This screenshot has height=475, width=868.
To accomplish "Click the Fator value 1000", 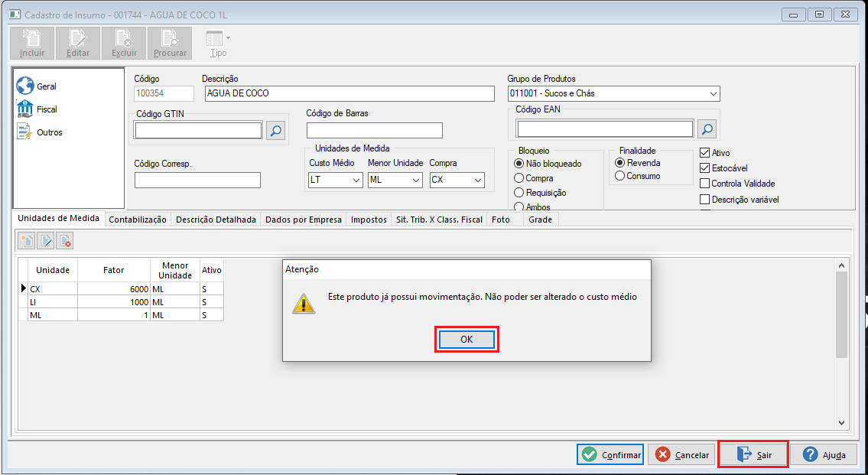I will pyautogui.click(x=114, y=301).
